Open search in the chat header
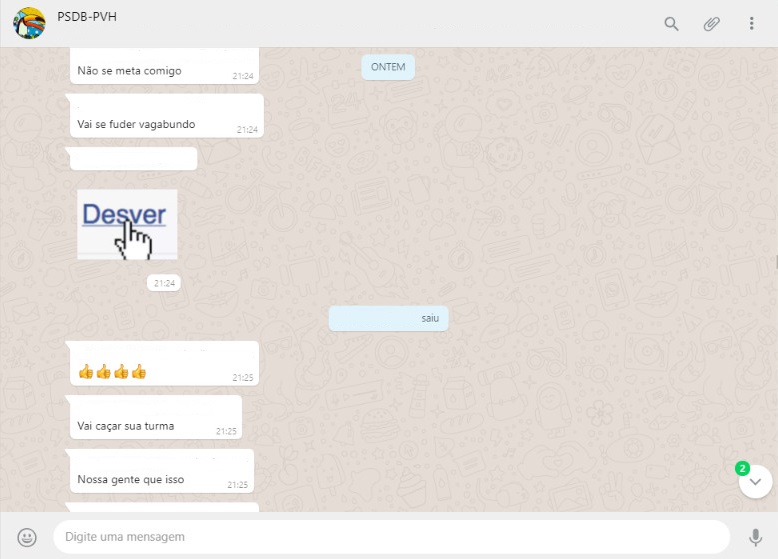Viewport: 778px width, 559px height. 672,23
